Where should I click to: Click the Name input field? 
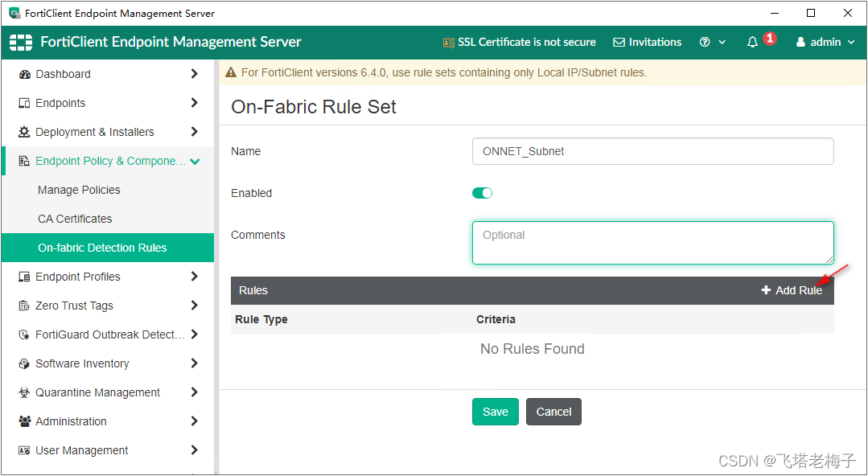[x=652, y=151]
